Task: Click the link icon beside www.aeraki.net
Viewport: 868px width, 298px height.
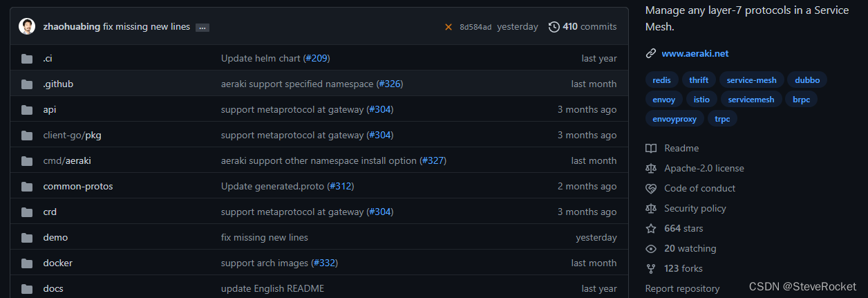Action: [x=650, y=53]
